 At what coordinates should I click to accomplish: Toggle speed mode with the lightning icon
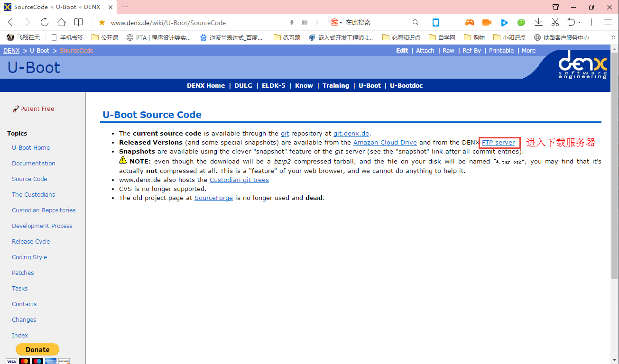pos(292,22)
